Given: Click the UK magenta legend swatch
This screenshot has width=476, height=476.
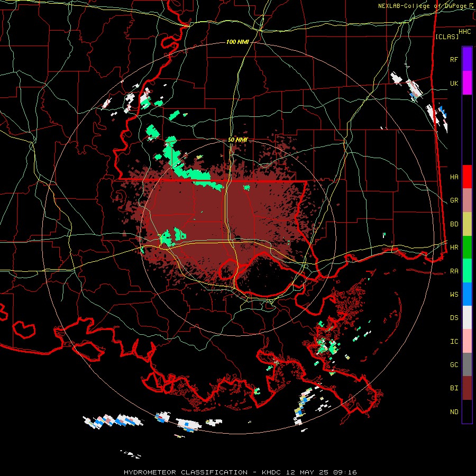Looking at the screenshot, I should coord(467,83).
